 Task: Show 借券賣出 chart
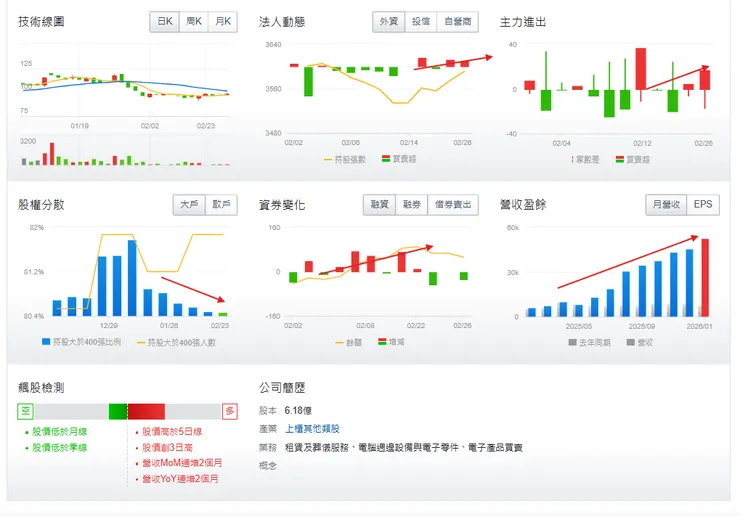click(453, 204)
